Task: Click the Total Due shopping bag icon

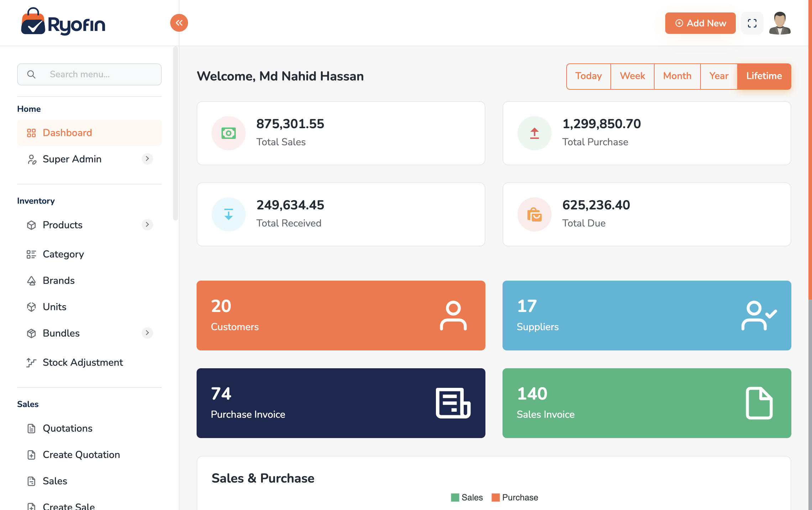Action: tap(535, 214)
